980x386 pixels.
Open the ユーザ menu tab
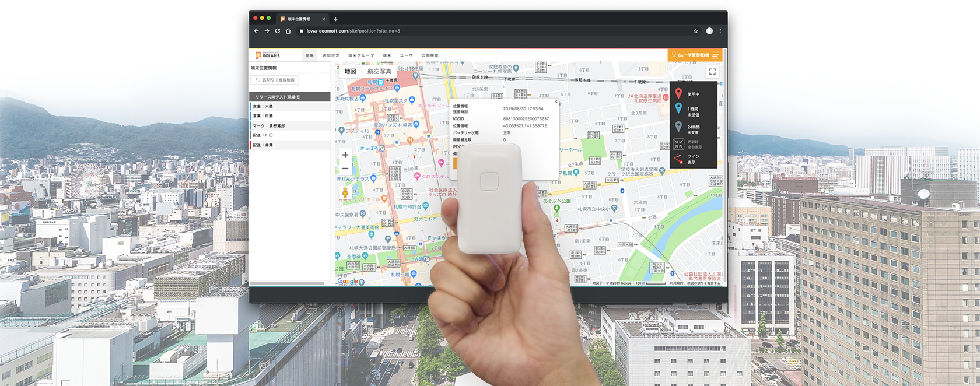coord(406,55)
